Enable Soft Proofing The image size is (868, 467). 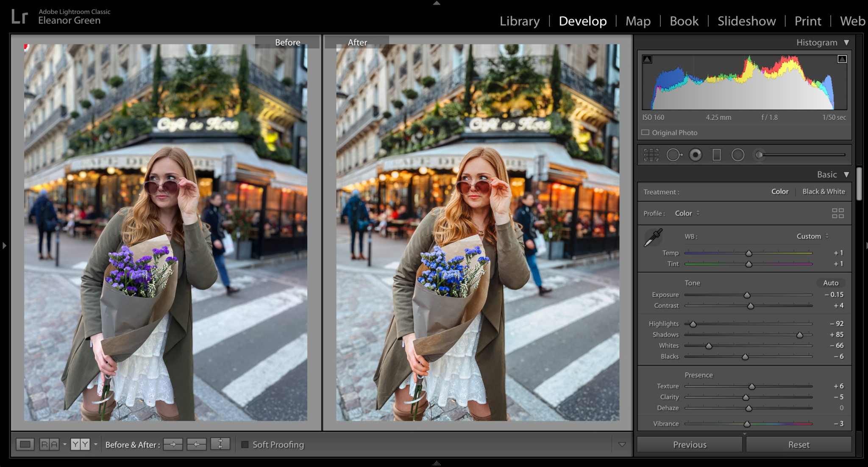[246, 445]
